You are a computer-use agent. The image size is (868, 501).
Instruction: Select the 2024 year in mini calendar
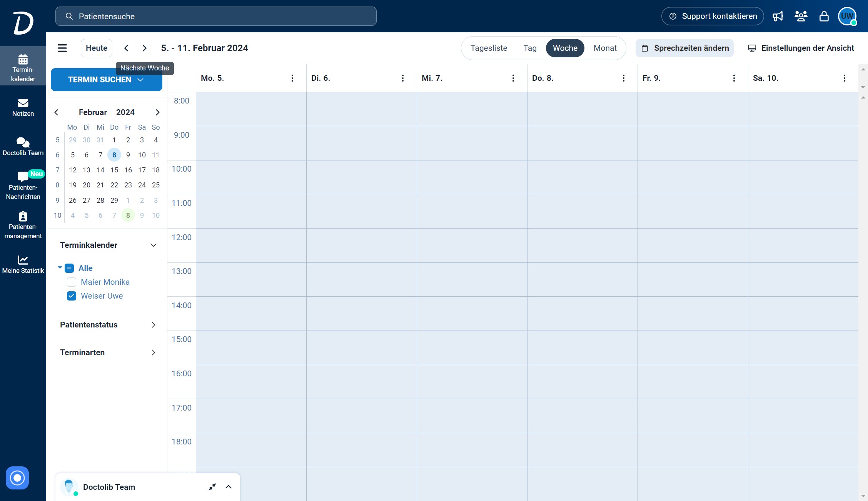pyautogui.click(x=125, y=112)
